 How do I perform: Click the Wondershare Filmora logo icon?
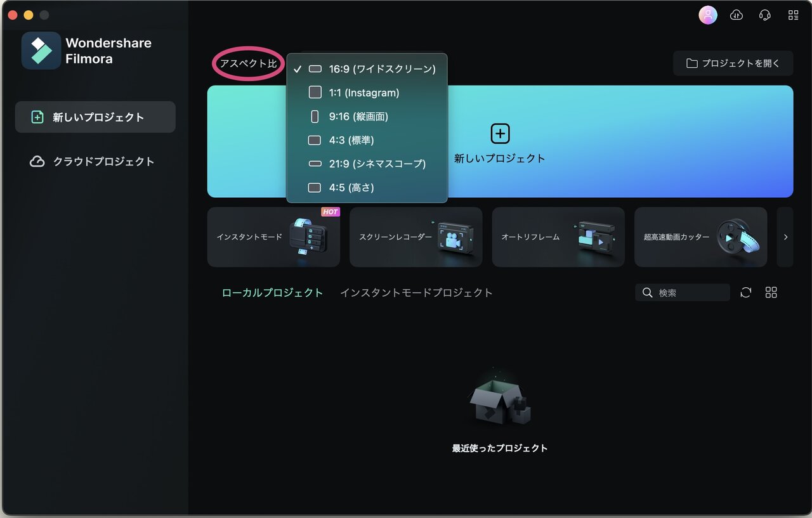(x=41, y=51)
